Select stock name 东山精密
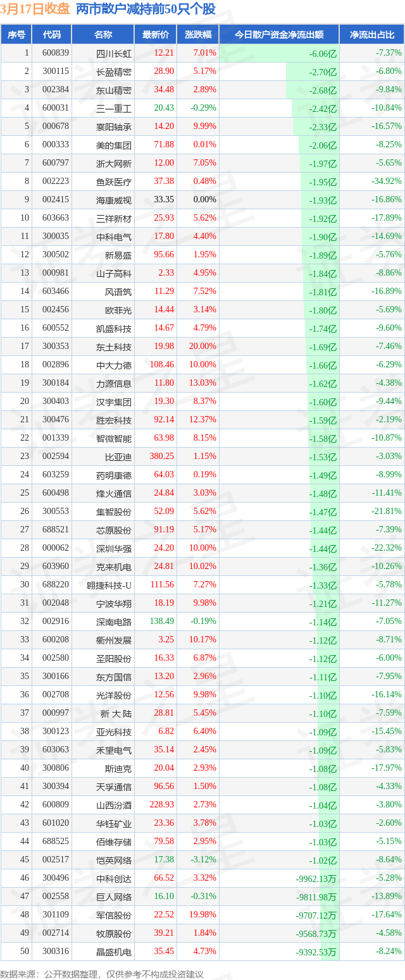 pos(114,90)
